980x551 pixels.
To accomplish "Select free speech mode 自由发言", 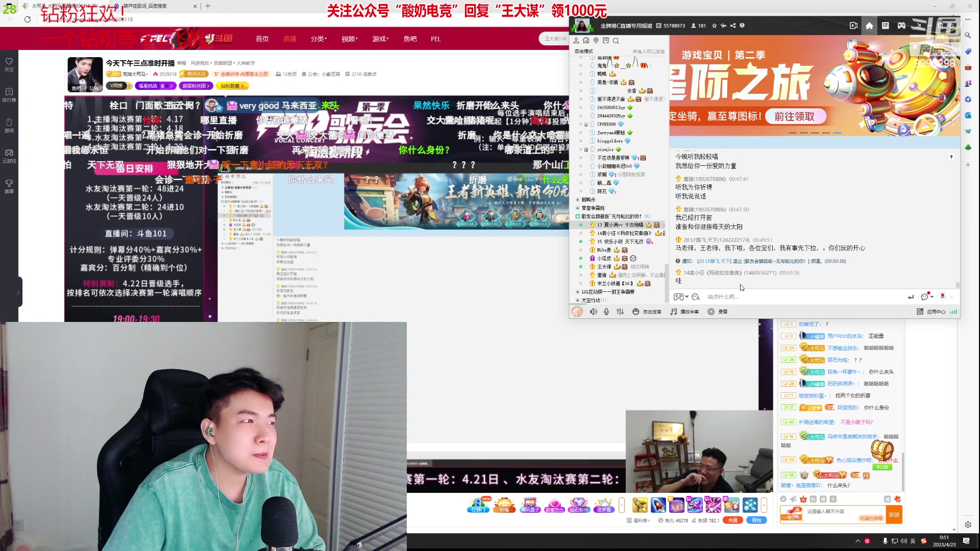I will pos(647,312).
